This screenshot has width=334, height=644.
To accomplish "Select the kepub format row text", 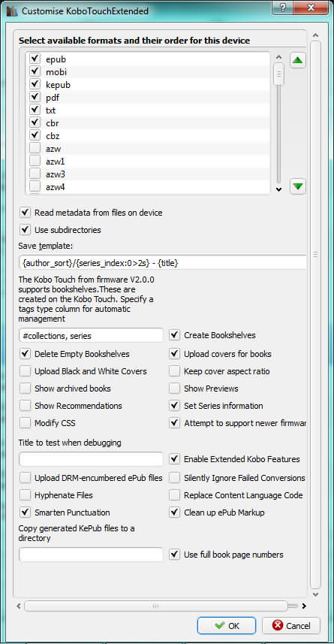I will [59, 85].
